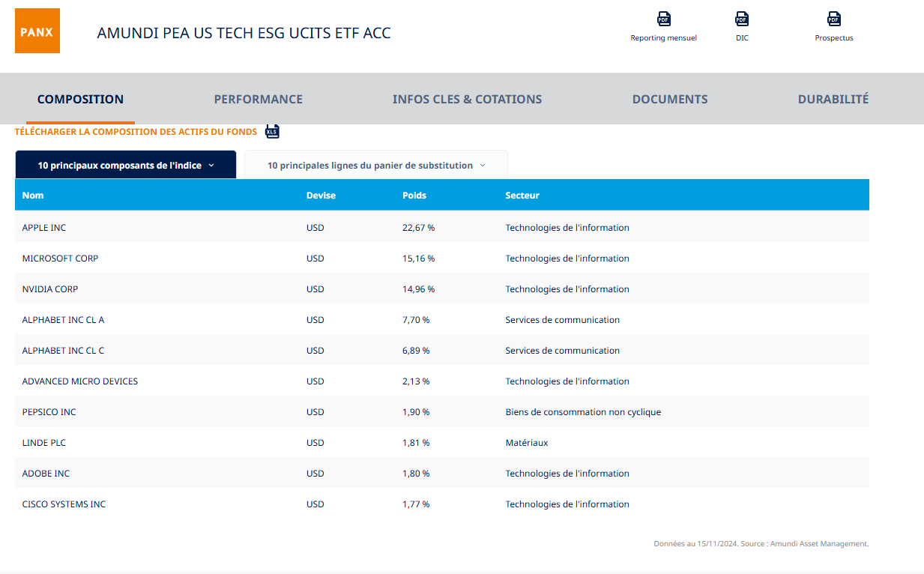Click the Matériaux sector cell
The width and height of the screenshot is (924, 574).
click(527, 443)
